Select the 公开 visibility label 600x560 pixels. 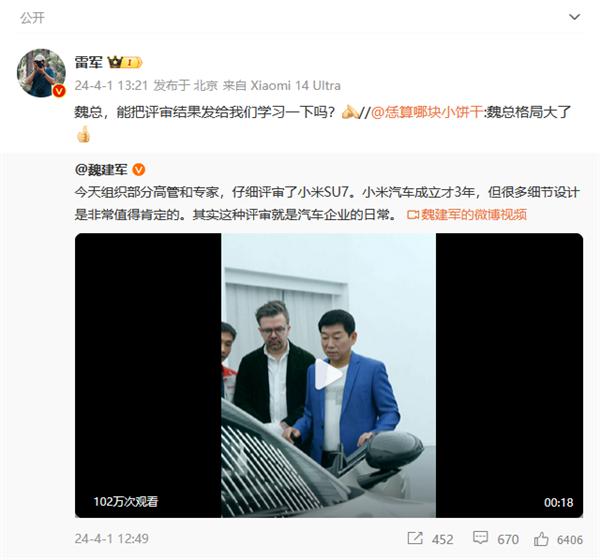pyautogui.click(x=33, y=18)
